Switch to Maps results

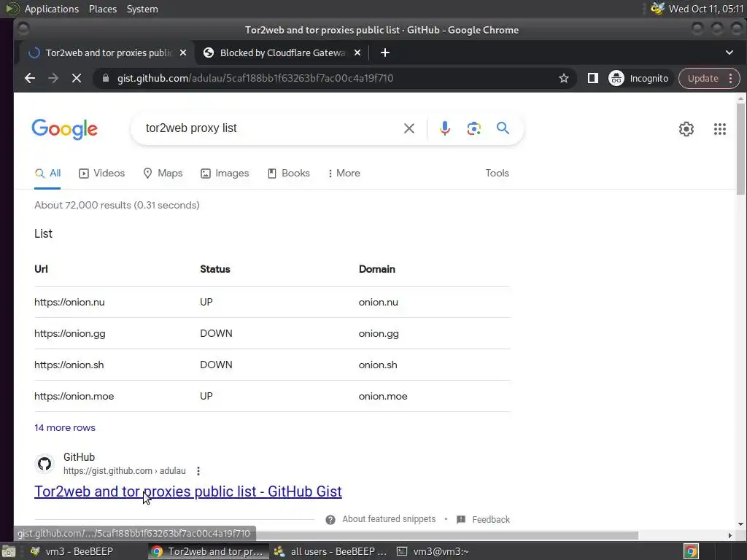[x=163, y=174]
